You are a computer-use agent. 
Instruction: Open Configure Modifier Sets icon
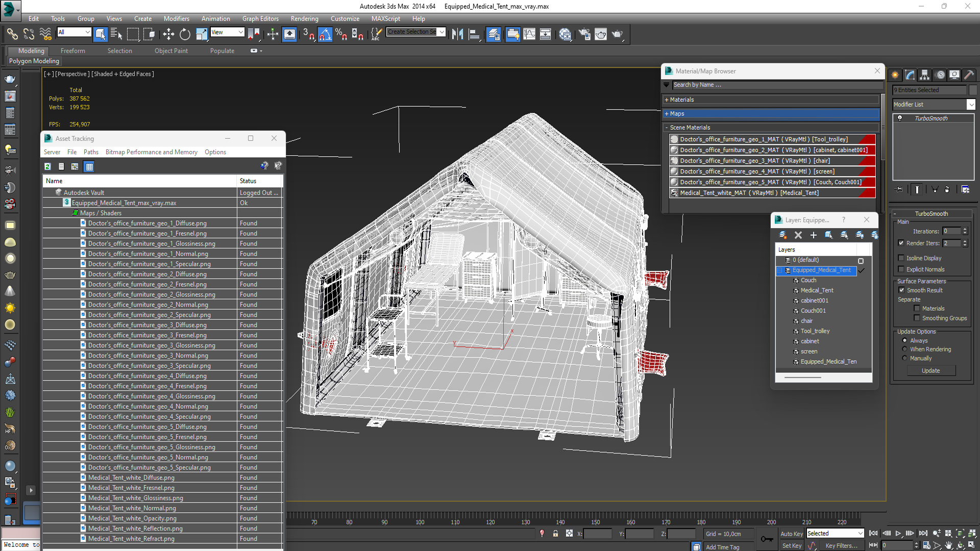965,189
